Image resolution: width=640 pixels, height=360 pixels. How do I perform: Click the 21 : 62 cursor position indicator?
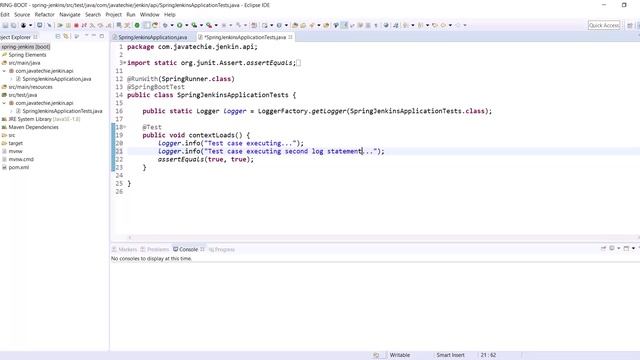click(488, 355)
